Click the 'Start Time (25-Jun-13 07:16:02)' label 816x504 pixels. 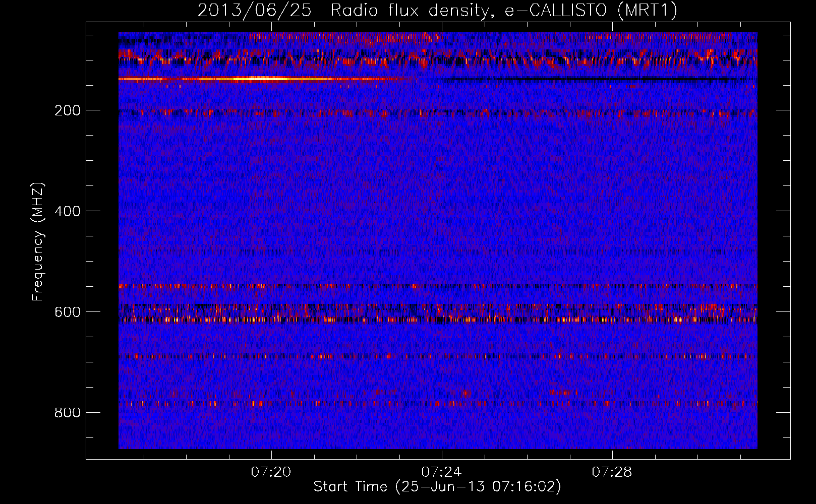tap(437, 487)
